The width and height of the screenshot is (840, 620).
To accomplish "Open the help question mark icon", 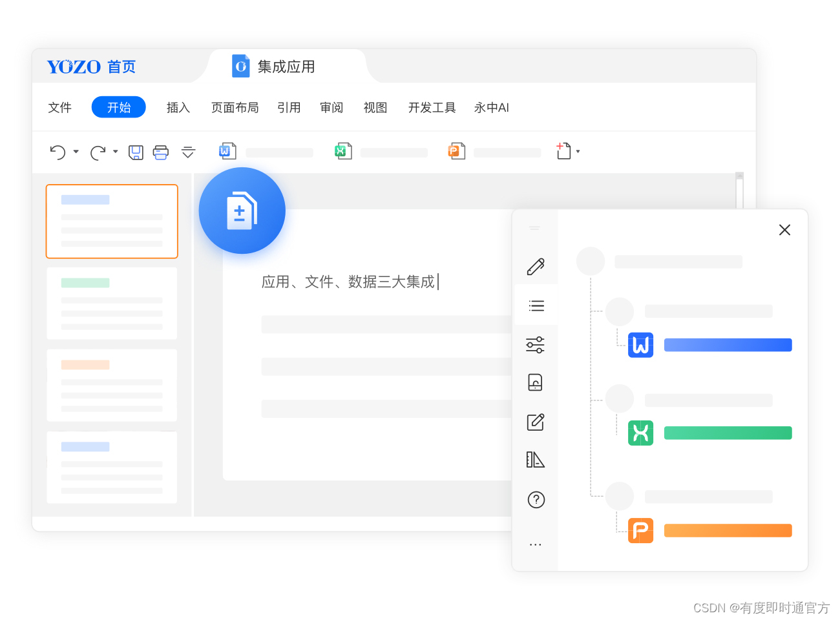I will coord(536,499).
